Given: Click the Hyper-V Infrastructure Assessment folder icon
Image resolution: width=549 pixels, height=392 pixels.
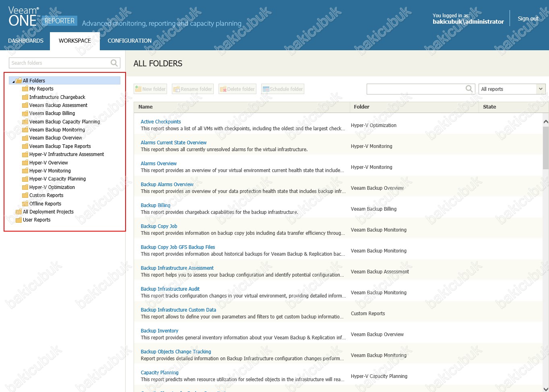Looking at the screenshot, I should 25,154.
